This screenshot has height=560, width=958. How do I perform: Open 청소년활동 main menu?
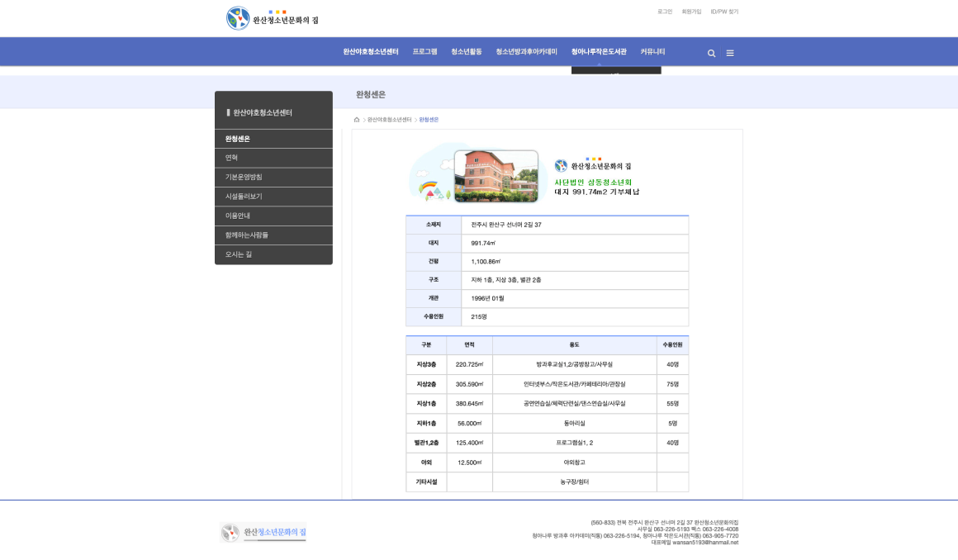(x=466, y=52)
